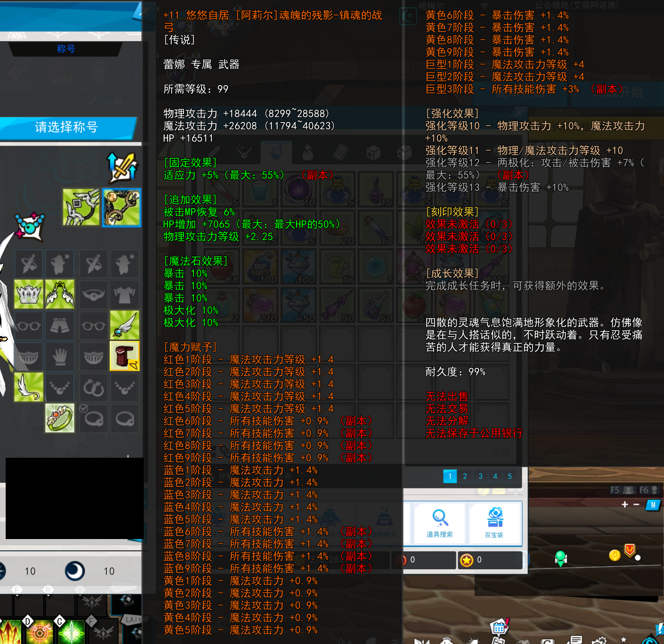The image size is (664, 644).
Task: Select the empty earrings equipment slot
Action: 94,387
